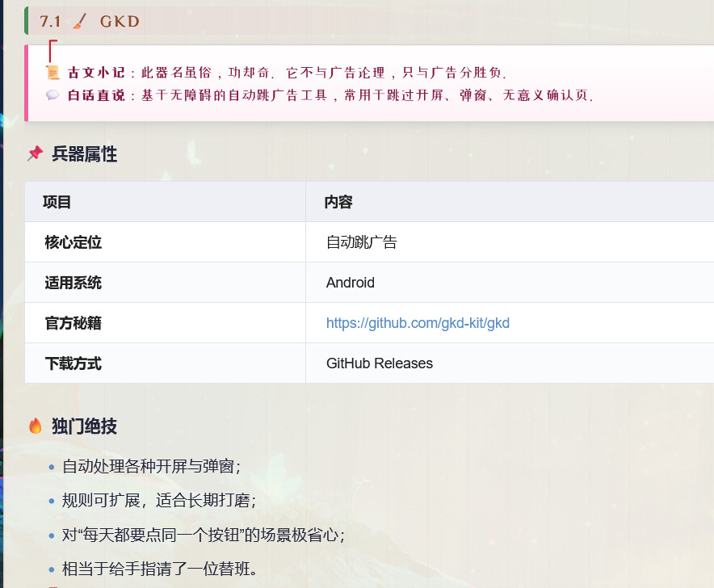Image resolution: width=714 pixels, height=588 pixels.
Task: Select the GitHub Releases table cell
Action: [510, 363]
